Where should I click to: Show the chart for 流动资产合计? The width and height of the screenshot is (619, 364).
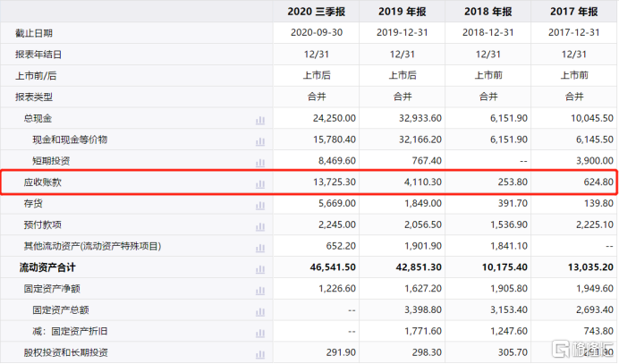(260, 267)
